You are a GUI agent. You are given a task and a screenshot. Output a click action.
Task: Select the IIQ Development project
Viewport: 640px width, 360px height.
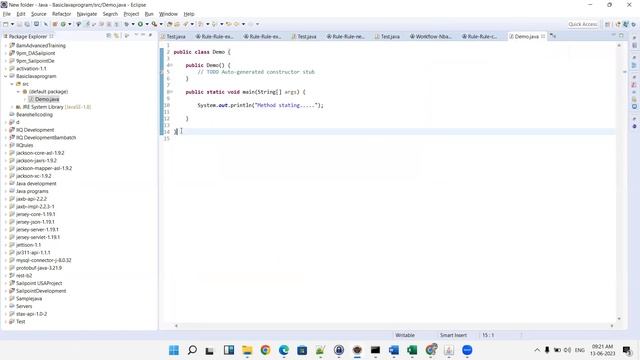[x=35, y=130]
